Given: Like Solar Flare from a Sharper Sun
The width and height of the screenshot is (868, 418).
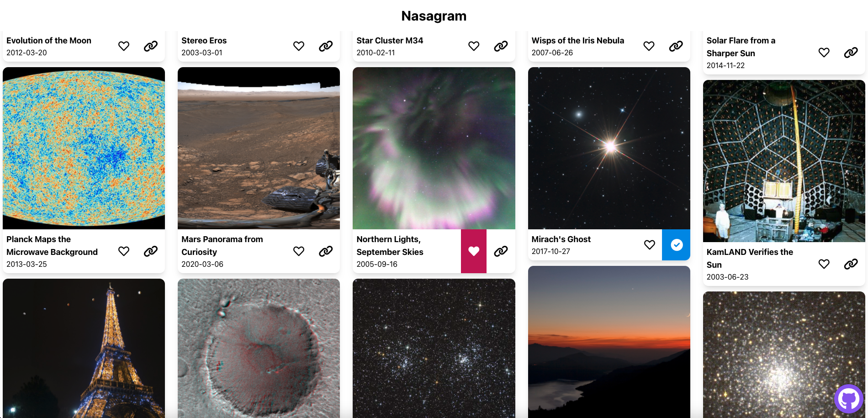Looking at the screenshot, I should pos(824,53).
